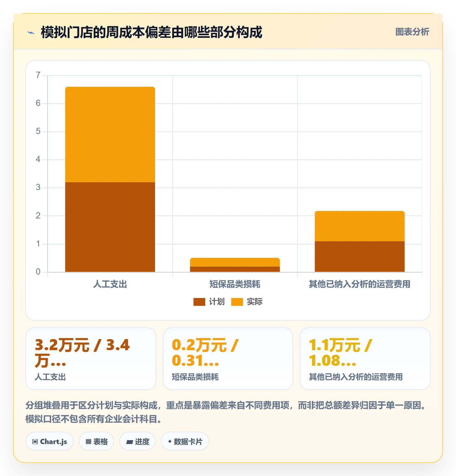This screenshot has width=456, height=476.
Task: Toggle the 实际 legend color swatch
Action: 237,302
